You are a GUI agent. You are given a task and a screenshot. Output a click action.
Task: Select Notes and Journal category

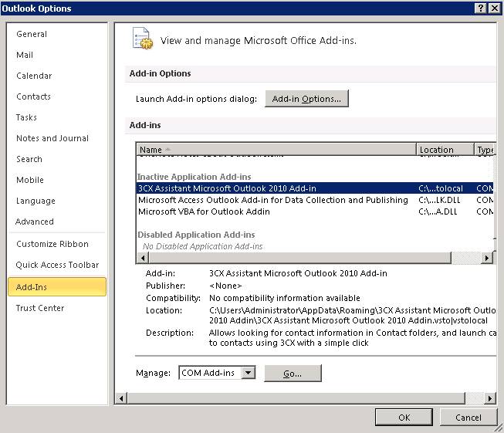pyautogui.click(x=52, y=138)
